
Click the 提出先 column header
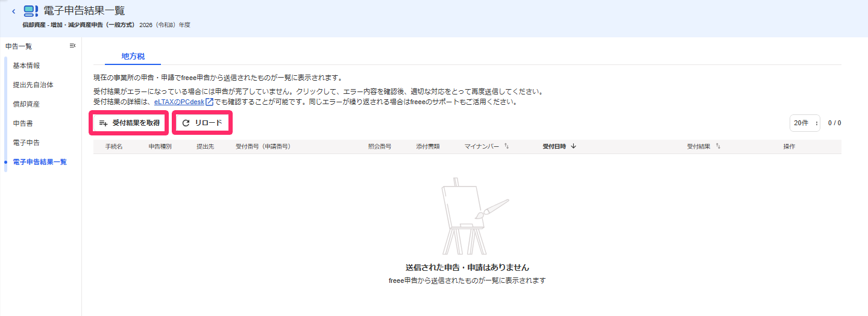(205, 146)
